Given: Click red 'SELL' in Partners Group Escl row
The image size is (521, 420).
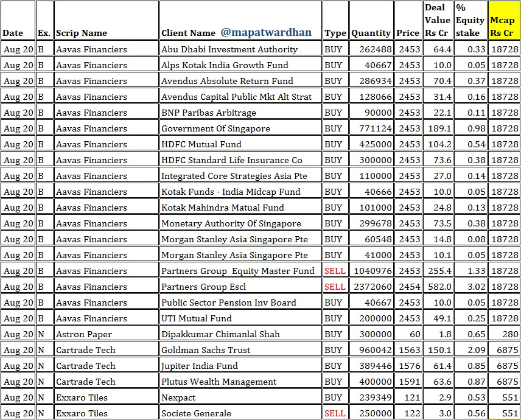Looking at the screenshot, I should [335, 287].
